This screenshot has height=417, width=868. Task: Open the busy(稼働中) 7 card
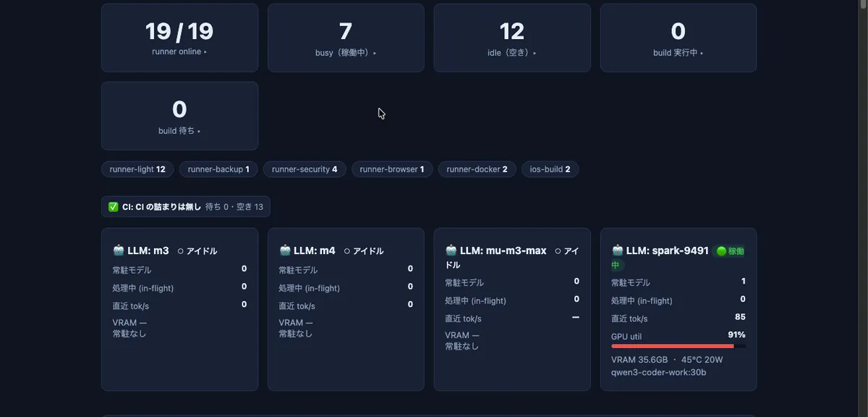(346, 38)
